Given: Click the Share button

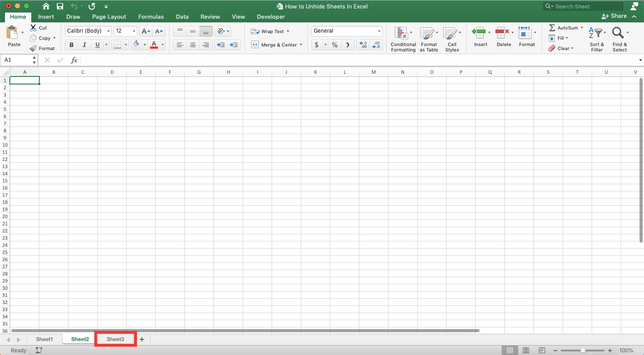Looking at the screenshot, I should 615,16.
